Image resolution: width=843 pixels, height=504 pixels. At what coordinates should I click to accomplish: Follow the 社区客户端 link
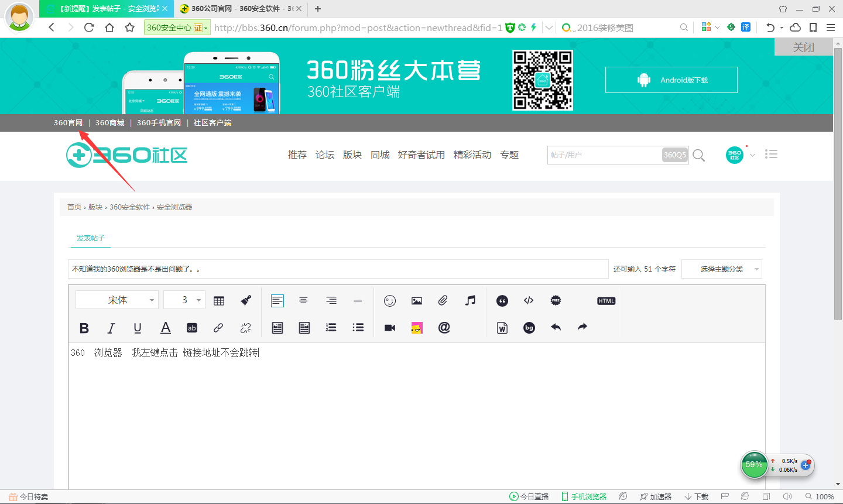213,123
